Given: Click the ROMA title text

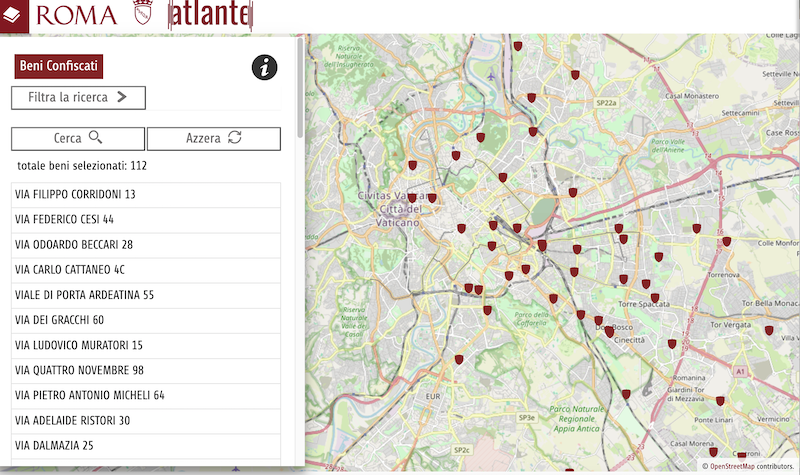Looking at the screenshot, I should (77, 15).
